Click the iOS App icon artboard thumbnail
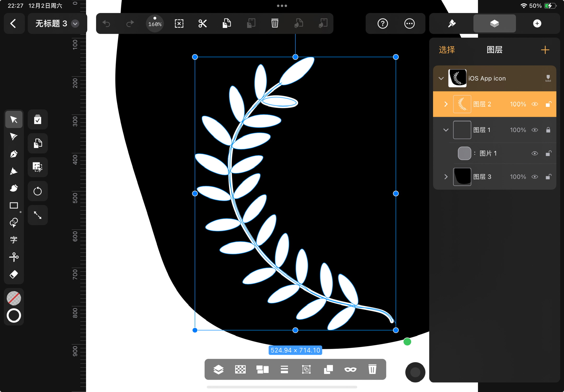Image resolution: width=564 pixels, height=392 pixels. 457,78
